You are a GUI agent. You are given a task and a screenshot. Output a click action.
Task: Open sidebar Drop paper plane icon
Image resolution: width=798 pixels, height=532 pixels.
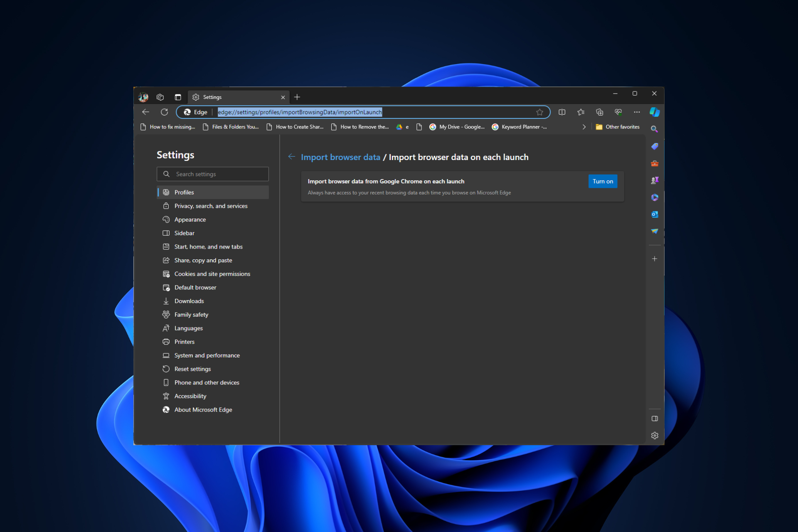(655, 231)
